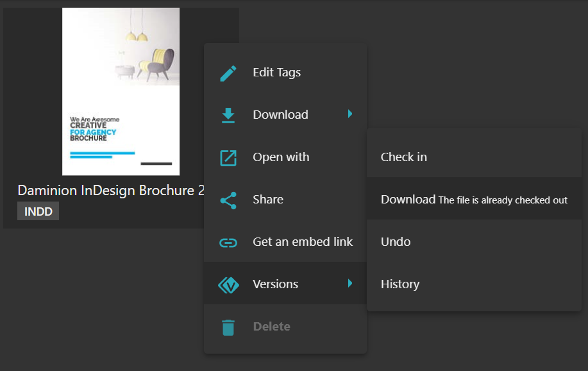The image size is (588, 371).
Task: Click the Share nodes icon
Action: pos(228,200)
